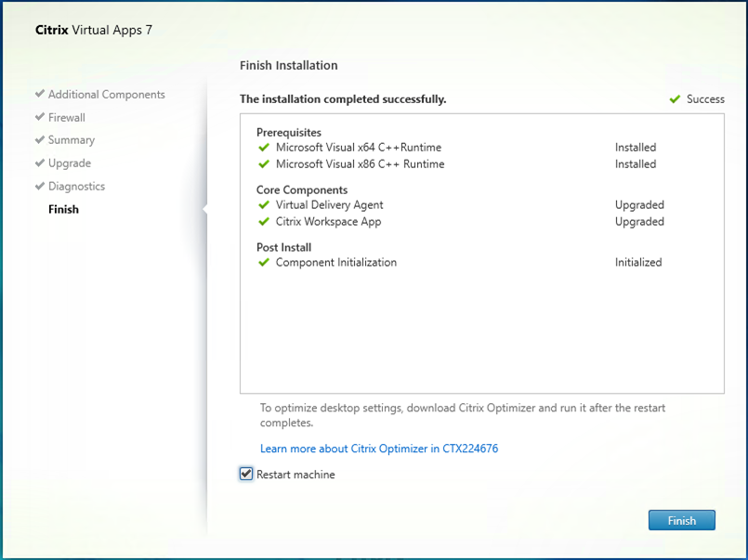Click the checkmark beside Diagnostics
Viewport: 748px width, 560px height.
[40, 186]
